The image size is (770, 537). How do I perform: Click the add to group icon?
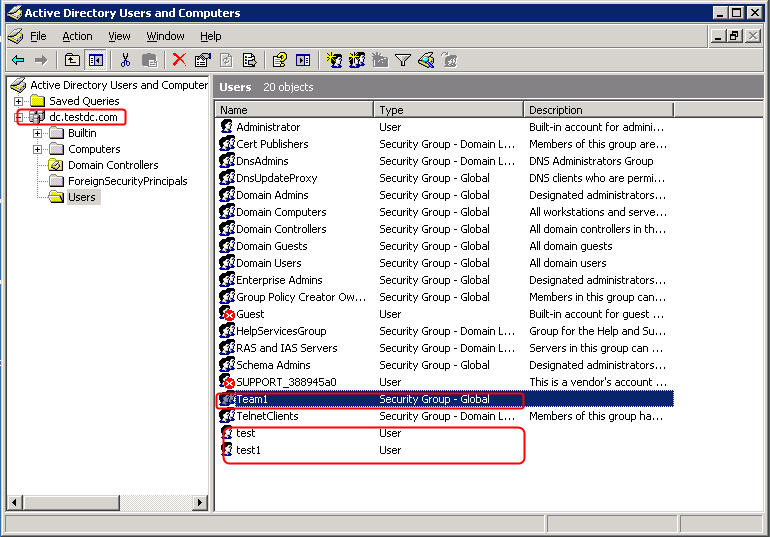[x=449, y=60]
